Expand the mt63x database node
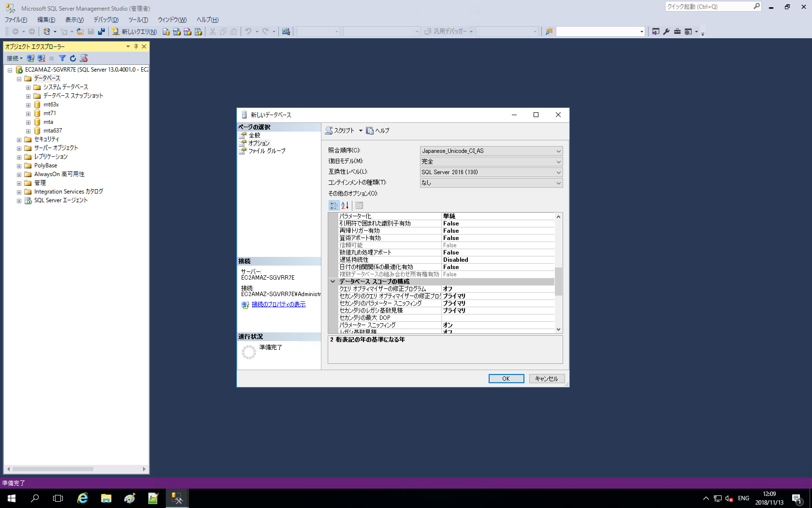This screenshot has width=812, height=508. [x=28, y=105]
